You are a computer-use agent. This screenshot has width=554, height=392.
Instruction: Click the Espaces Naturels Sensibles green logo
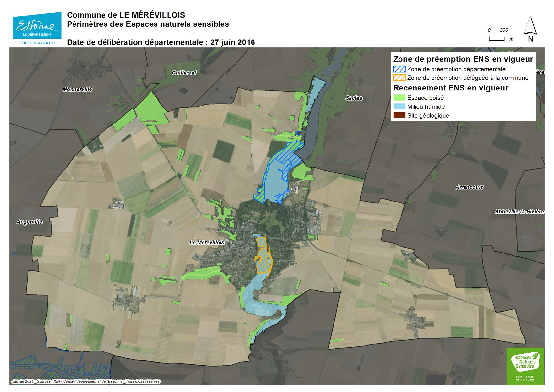click(525, 366)
